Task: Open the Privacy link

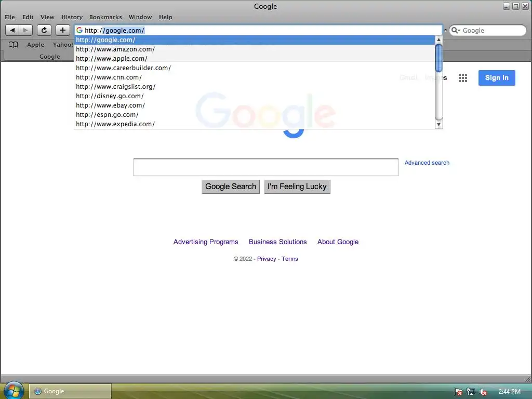Action: pyautogui.click(x=267, y=259)
